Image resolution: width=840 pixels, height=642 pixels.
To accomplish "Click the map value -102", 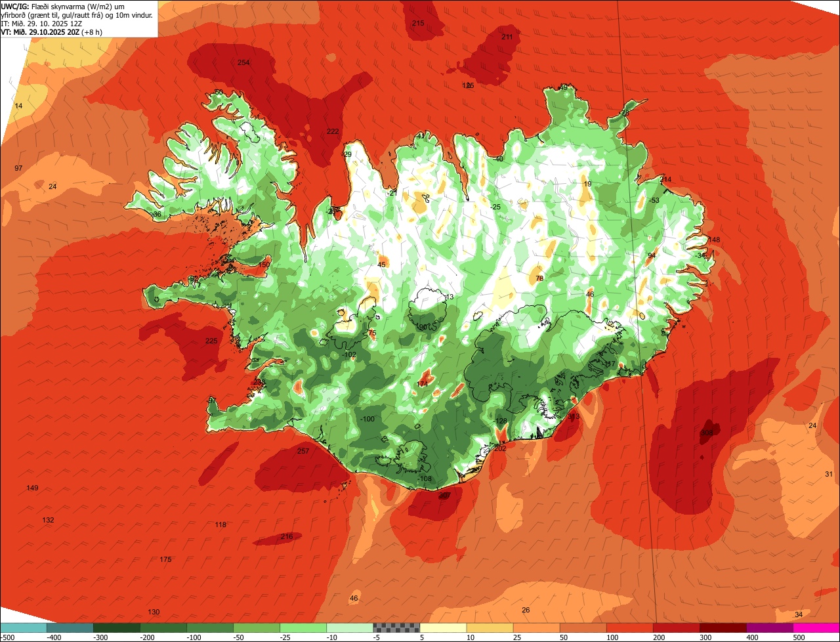I will 349,355.
